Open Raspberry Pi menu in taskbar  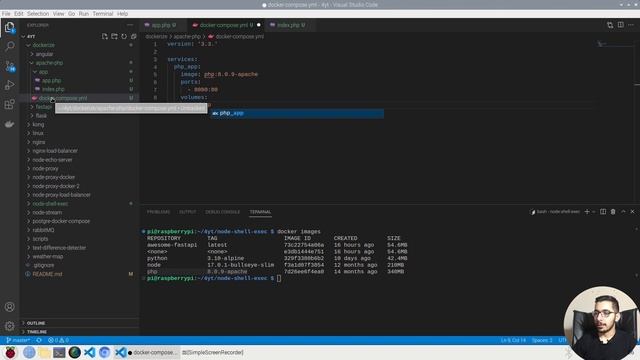click(10, 352)
